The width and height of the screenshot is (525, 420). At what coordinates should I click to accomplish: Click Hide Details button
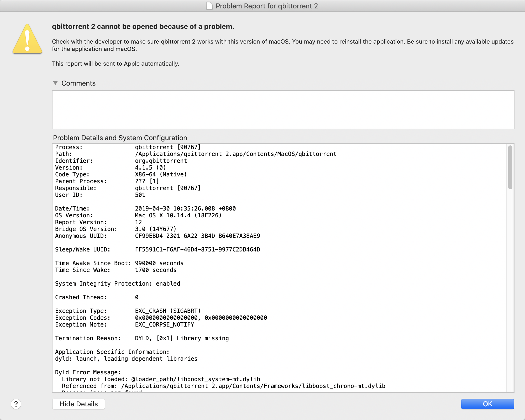[x=79, y=404]
